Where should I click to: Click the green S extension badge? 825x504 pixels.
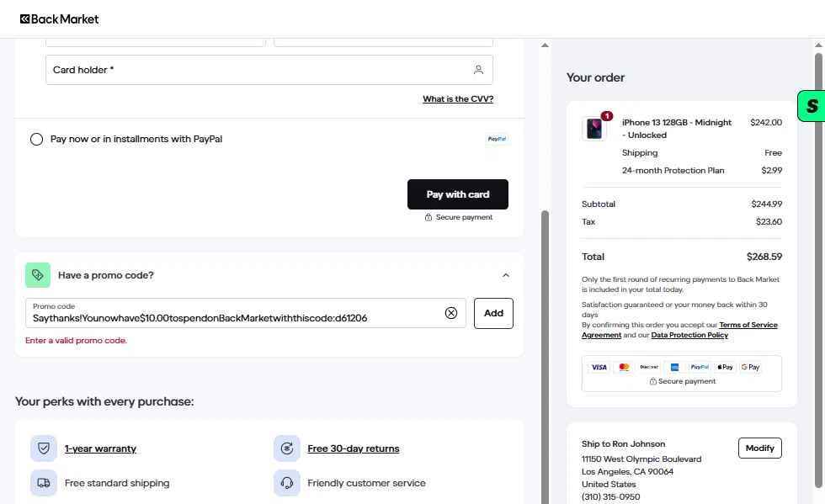click(x=812, y=106)
